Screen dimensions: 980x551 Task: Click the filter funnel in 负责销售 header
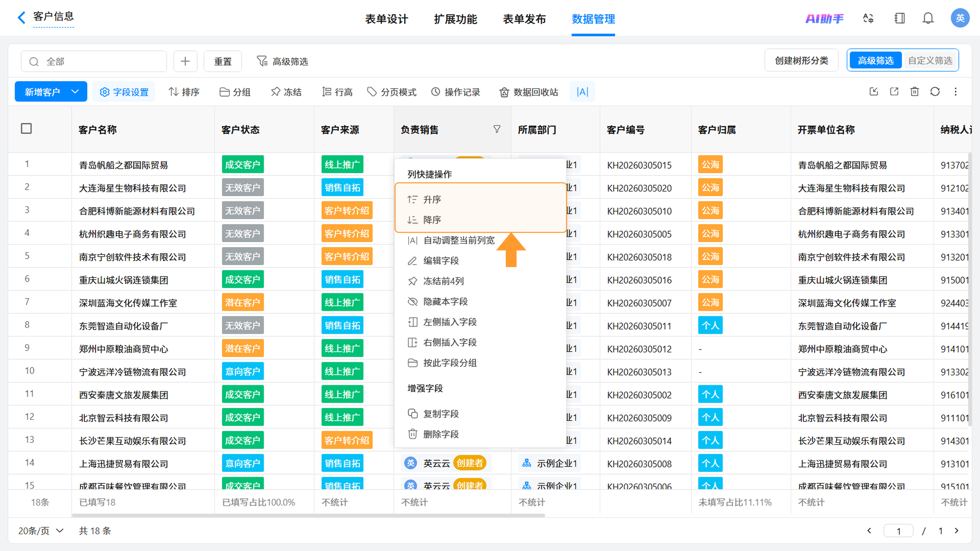tap(497, 129)
